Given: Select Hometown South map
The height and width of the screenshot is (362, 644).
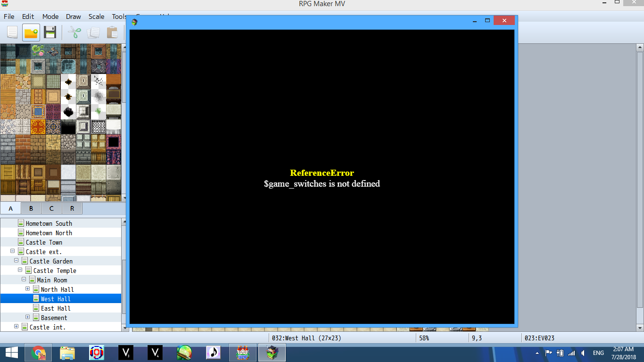Looking at the screenshot, I should (x=49, y=223).
